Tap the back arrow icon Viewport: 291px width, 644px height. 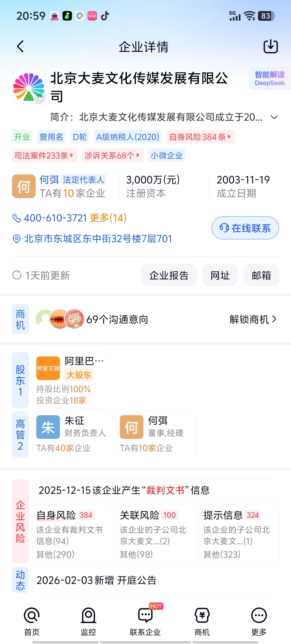pyautogui.click(x=20, y=46)
